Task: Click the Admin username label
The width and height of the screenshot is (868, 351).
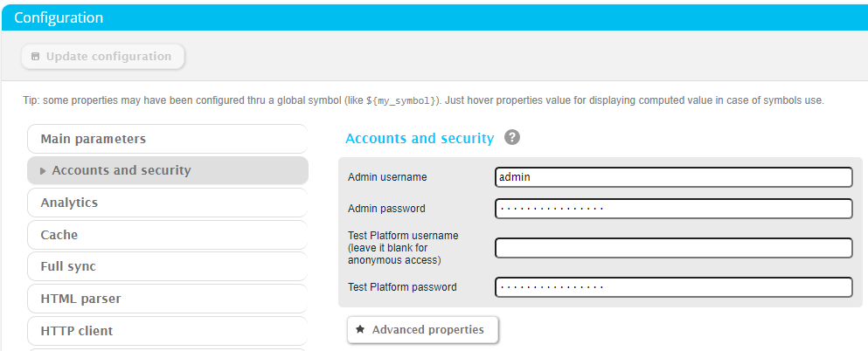Action: point(387,177)
